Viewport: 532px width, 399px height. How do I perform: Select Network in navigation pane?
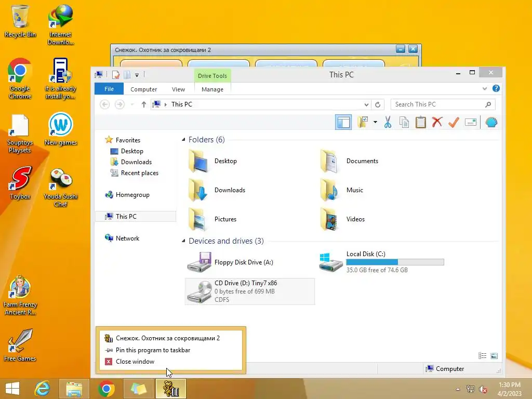[127, 238]
